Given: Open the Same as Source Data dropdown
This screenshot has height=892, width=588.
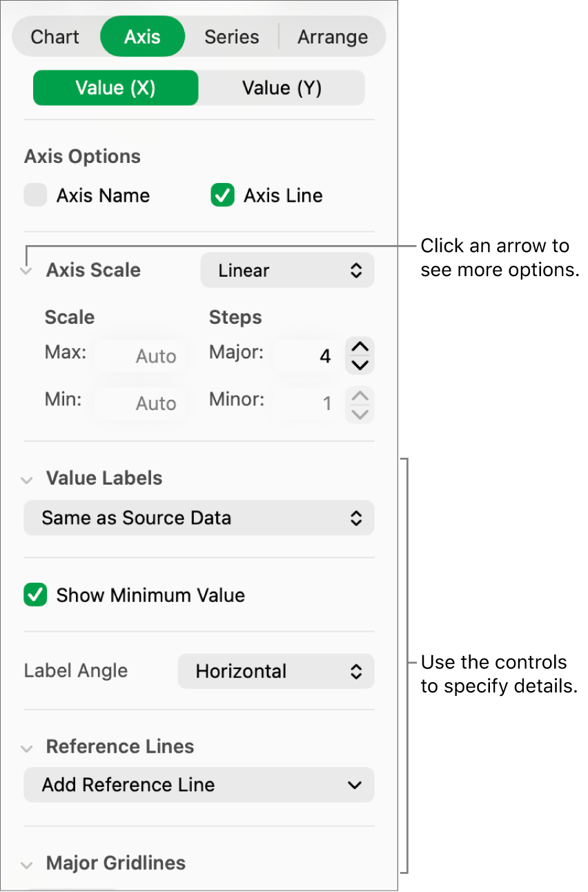Looking at the screenshot, I should [199, 518].
